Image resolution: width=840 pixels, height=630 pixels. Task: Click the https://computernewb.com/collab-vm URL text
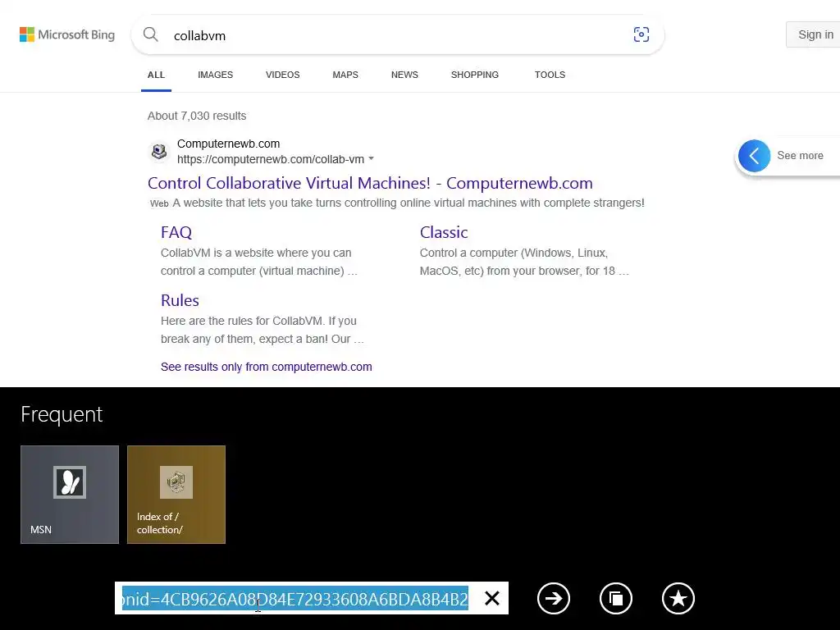[x=271, y=160]
